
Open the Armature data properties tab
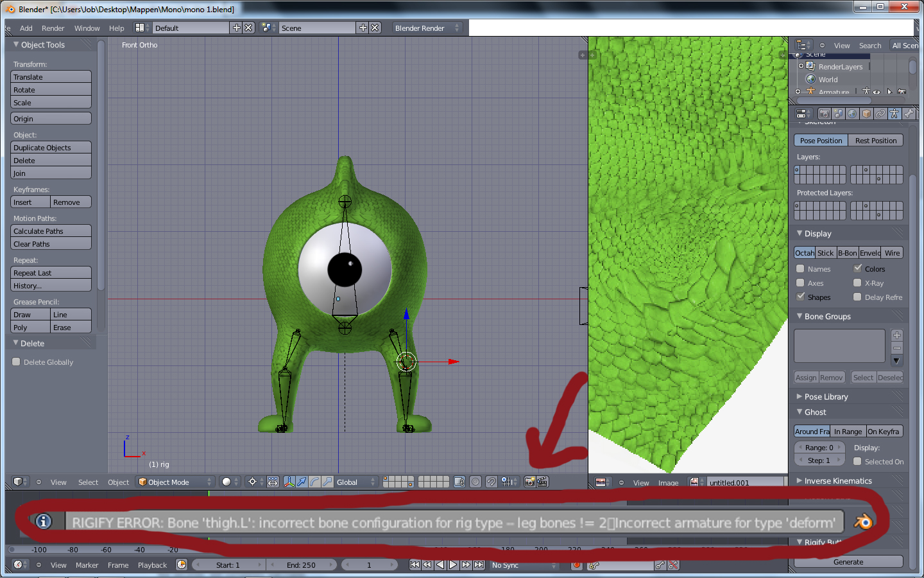pyautogui.click(x=894, y=114)
